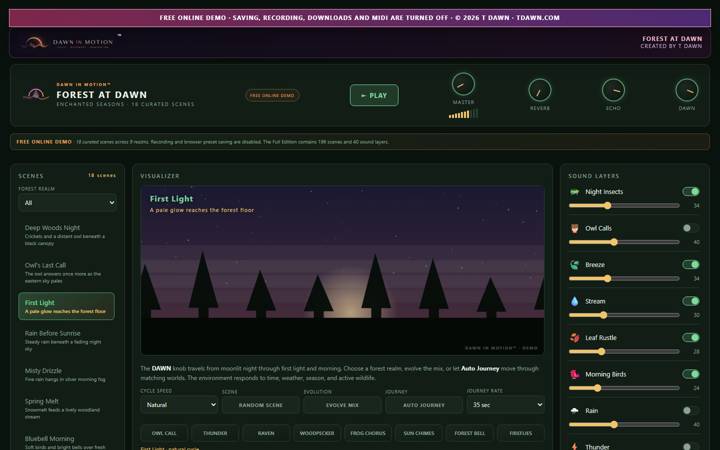Click the Master volume knob

[463, 84]
